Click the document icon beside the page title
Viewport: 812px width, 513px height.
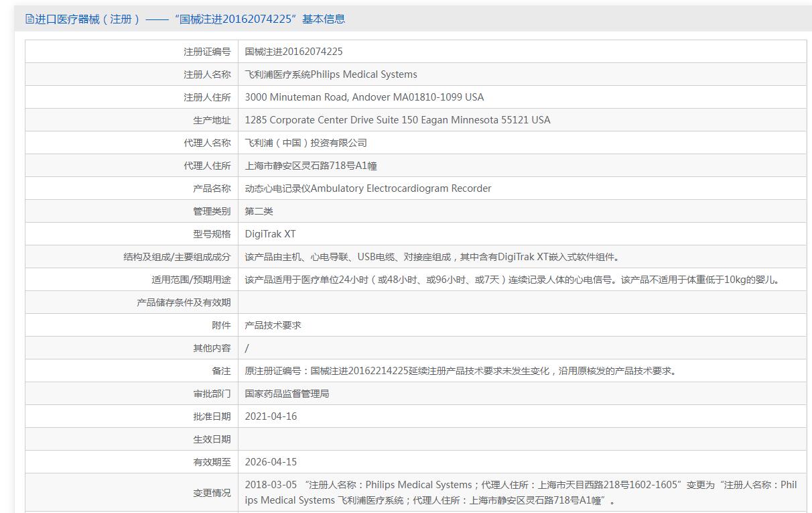click(x=29, y=19)
